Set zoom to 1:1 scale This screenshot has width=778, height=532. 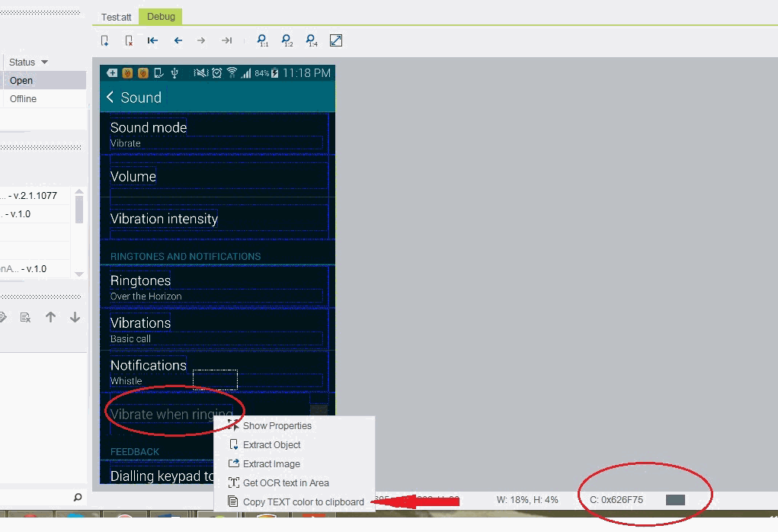coord(262,40)
